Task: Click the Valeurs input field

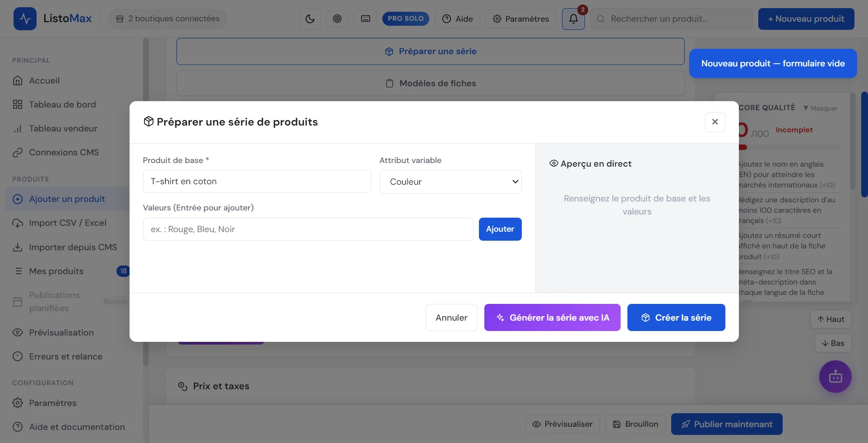Action: (308, 229)
